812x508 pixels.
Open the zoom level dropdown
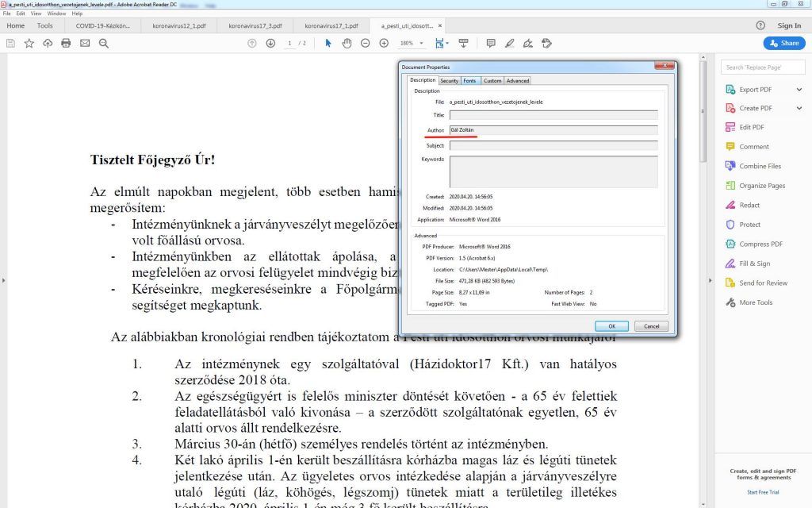pos(422,44)
